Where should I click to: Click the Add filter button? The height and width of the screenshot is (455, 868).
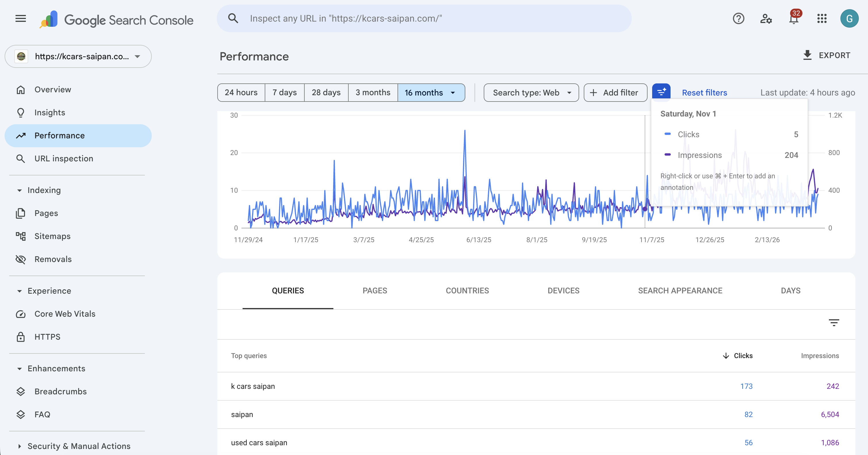click(x=615, y=92)
